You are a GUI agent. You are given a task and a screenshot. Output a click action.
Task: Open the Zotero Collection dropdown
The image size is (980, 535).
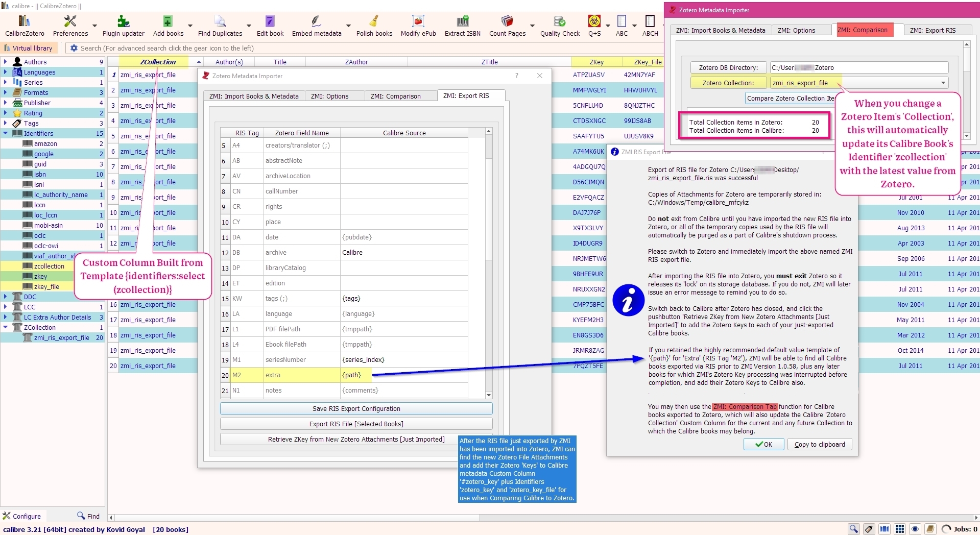click(942, 83)
